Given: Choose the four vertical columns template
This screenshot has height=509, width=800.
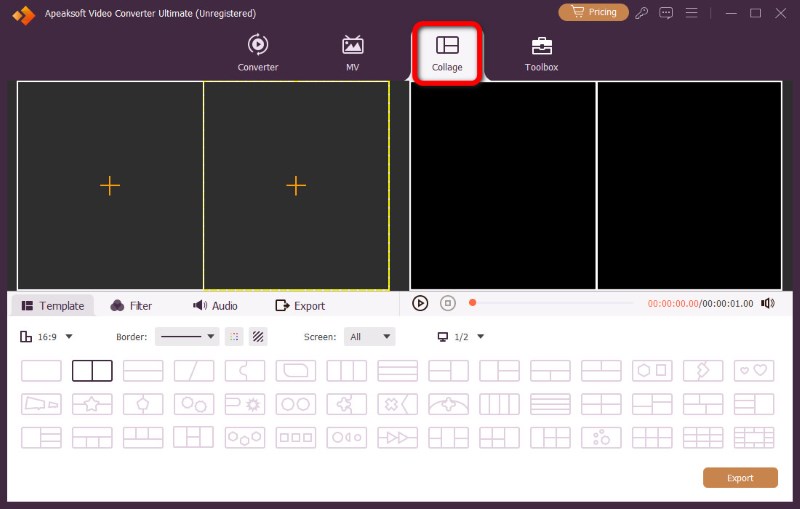Looking at the screenshot, I should 499,404.
